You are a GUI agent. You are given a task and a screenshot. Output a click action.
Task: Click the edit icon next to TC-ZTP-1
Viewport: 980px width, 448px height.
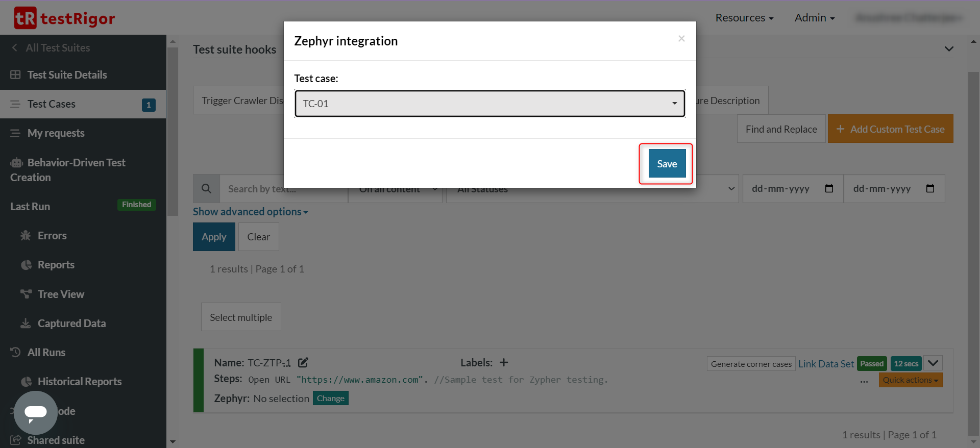tap(303, 363)
